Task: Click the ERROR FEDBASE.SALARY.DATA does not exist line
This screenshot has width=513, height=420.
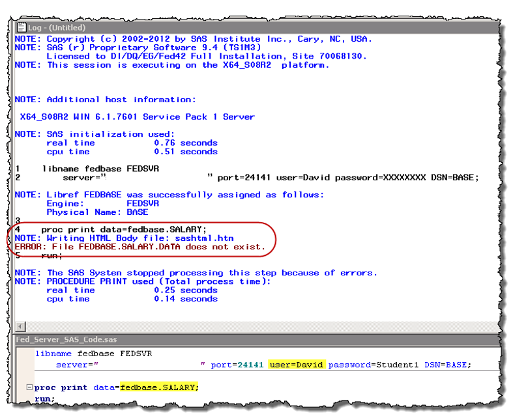Action: click(x=140, y=247)
